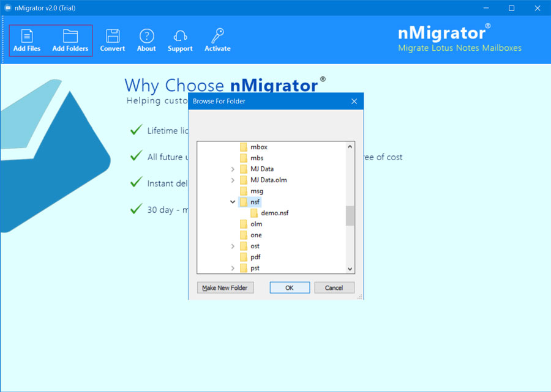Viewport: 551px width, 392px height.
Task: Select the demo.nsf item text
Action: 275,213
